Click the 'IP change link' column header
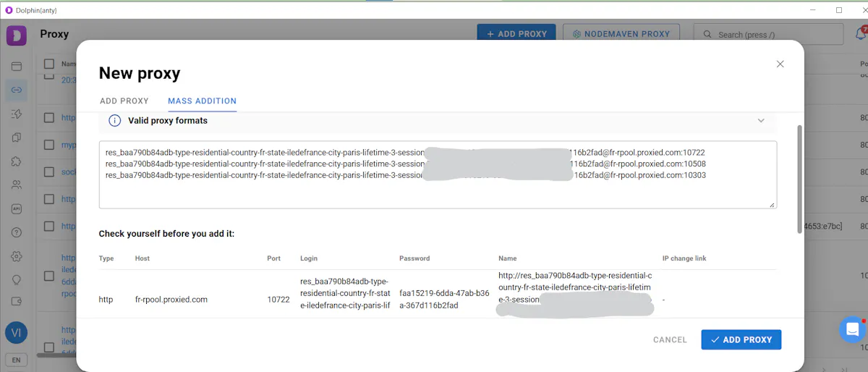 [684, 258]
